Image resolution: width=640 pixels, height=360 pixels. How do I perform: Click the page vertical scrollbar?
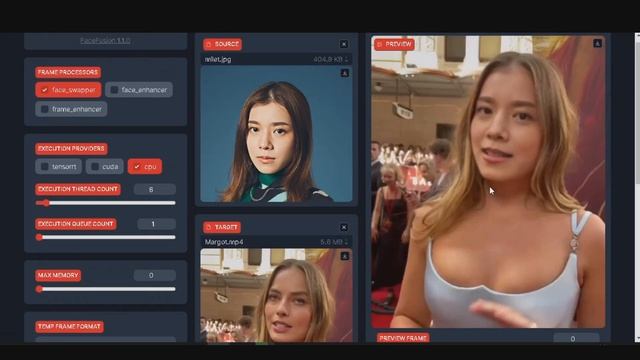(x=637, y=188)
